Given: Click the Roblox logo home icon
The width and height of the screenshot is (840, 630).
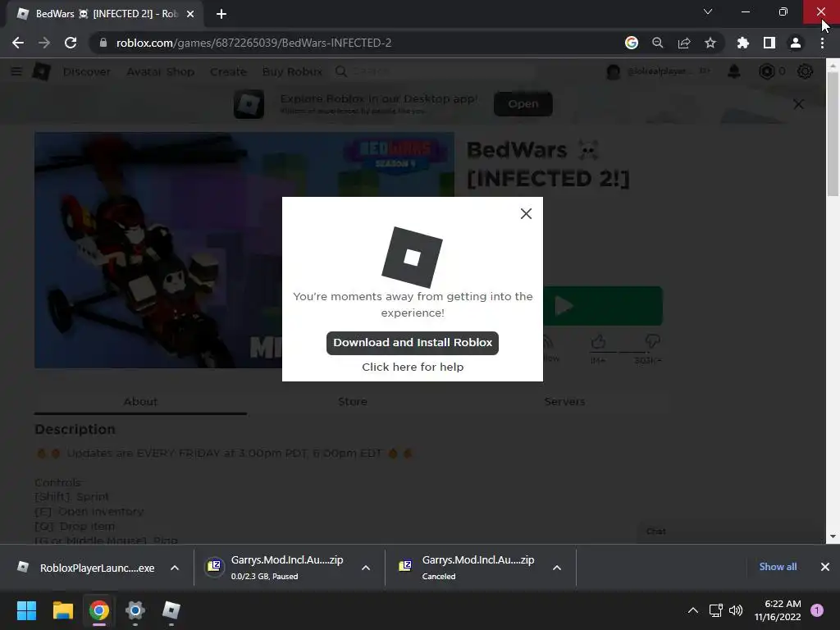Looking at the screenshot, I should (x=41, y=71).
